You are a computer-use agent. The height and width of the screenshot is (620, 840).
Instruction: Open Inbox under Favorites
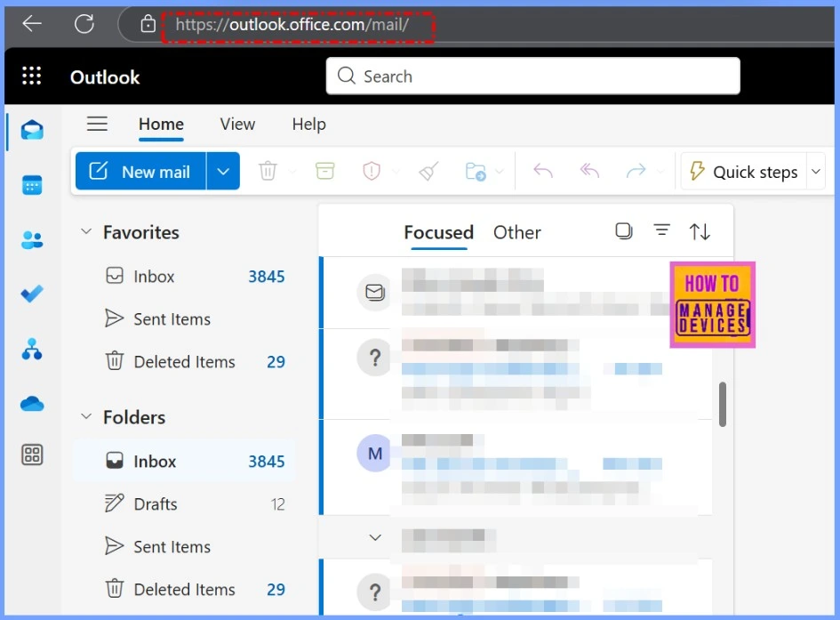point(184,277)
